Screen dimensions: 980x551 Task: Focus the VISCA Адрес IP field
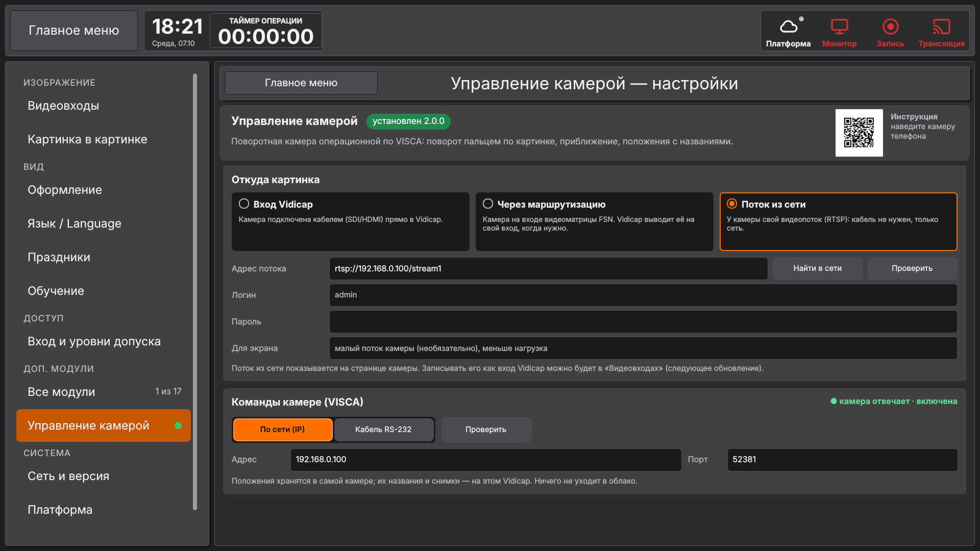coord(486,460)
